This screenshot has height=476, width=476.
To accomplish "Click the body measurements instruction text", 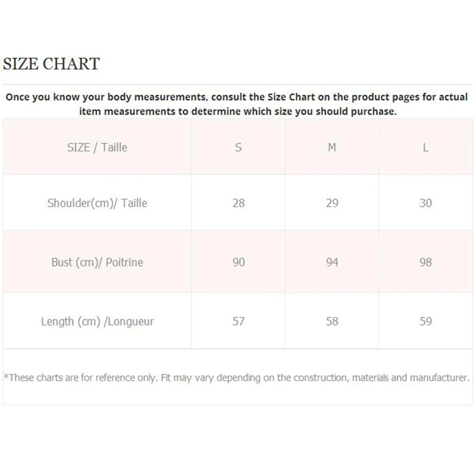I will pos(237,104).
